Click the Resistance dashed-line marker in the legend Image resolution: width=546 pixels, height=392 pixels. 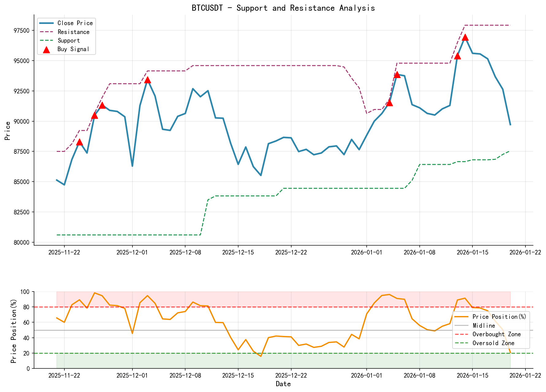(47, 32)
